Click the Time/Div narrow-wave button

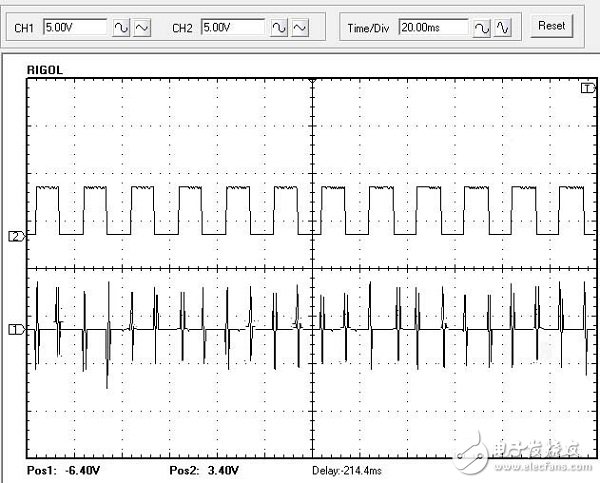(x=503, y=27)
